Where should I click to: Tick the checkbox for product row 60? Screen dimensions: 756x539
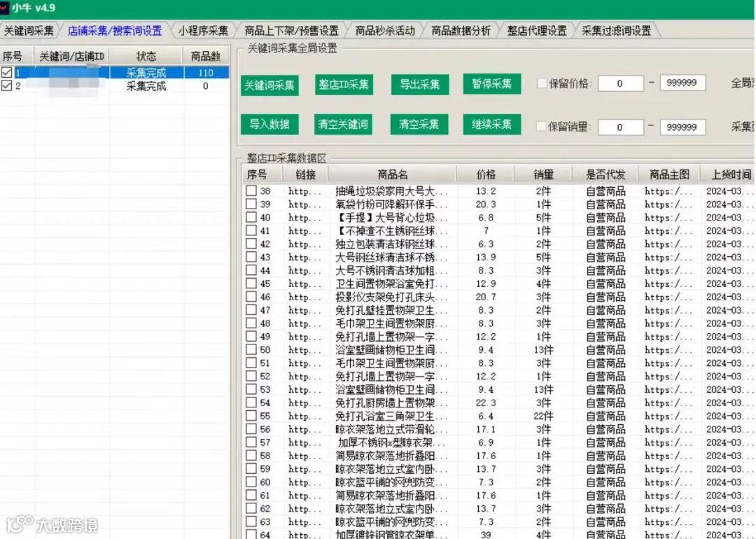pyautogui.click(x=251, y=482)
